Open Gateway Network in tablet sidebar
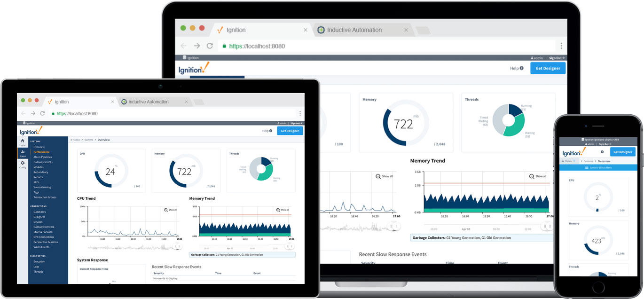The image size is (644, 299). [44, 227]
